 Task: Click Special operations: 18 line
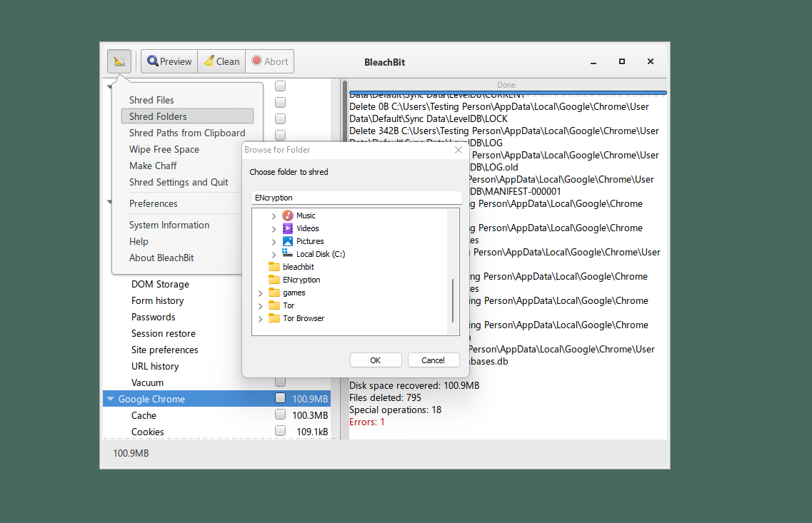395,410
